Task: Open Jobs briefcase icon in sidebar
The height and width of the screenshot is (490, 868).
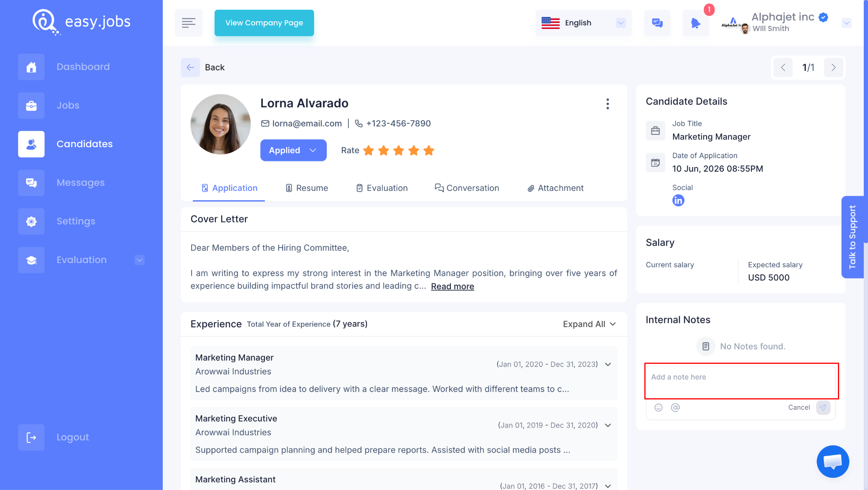Action: [x=31, y=106]
